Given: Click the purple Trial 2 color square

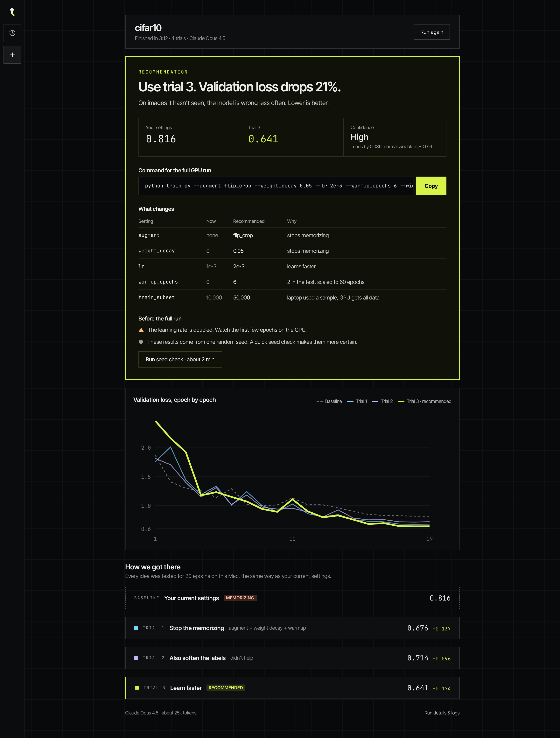Looking at the screenshot, I should coord(136,658).
